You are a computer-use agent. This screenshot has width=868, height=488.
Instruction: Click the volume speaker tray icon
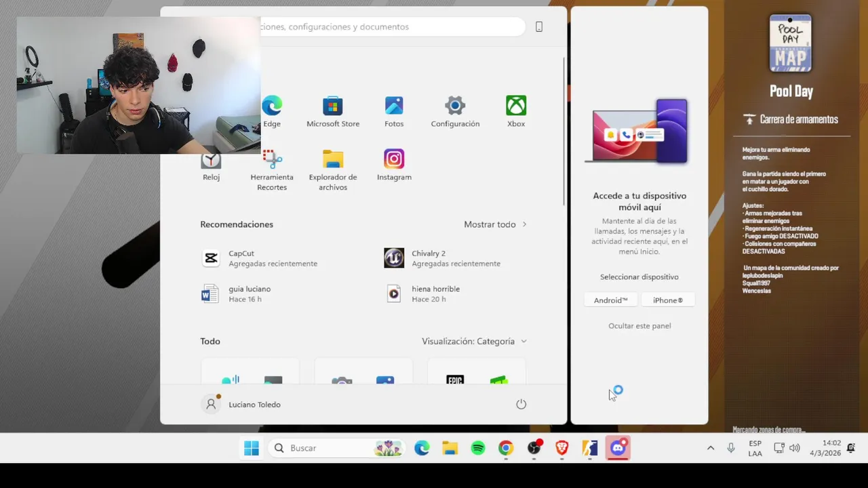pyautogui.click(x=795, y=448)
